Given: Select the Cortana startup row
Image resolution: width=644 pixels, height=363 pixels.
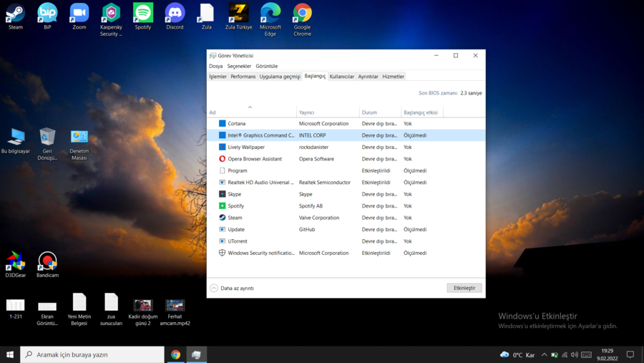Looking at the screenshot, I should pos(346,123).
